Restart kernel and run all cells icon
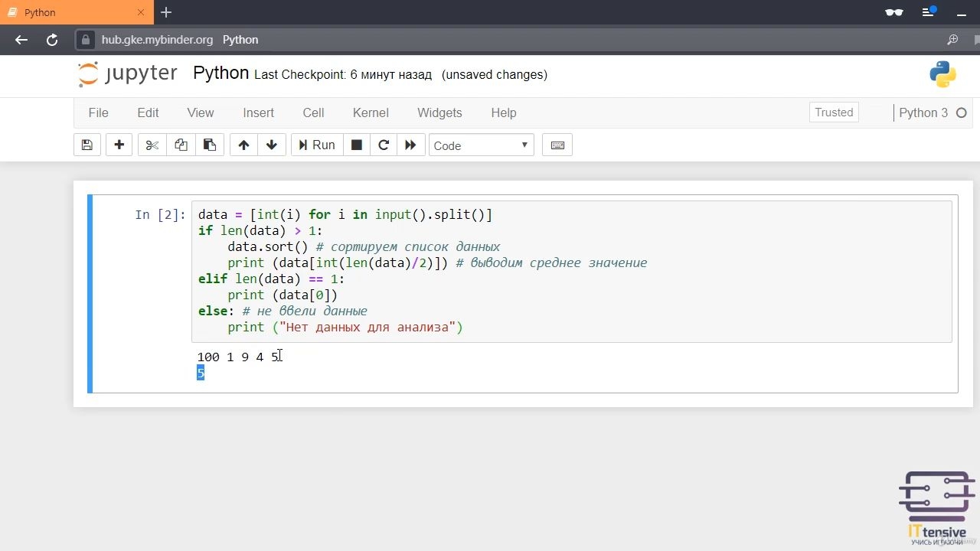980x551 pixels. tap(410, 145)
